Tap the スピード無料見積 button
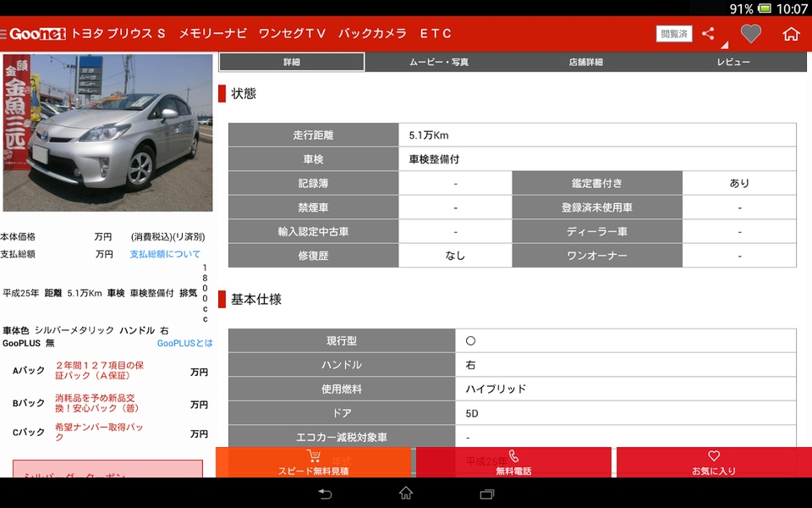 pos(313,462)
